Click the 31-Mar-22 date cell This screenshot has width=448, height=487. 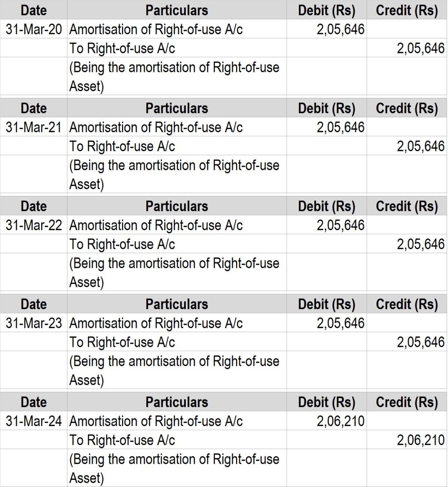coord(34,225)
